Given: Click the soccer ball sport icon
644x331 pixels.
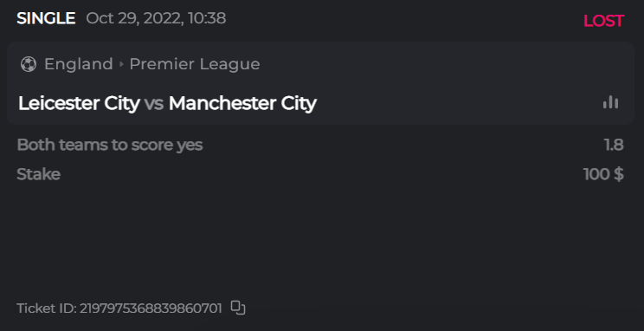Looking at the screenshot, I should coord(29,64).
